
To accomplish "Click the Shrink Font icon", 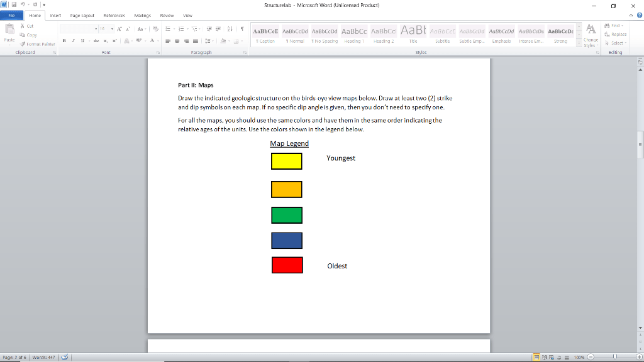I will (x=128, y=29).
